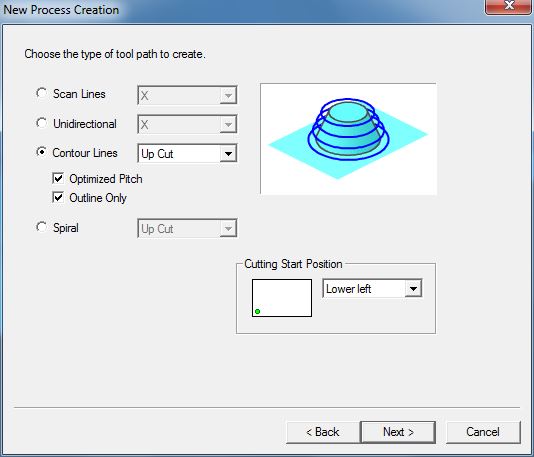The width and height of the screenshot is (534, 457).
Task: Select the Spiral tool path option
Action: (x=42, y=227)
